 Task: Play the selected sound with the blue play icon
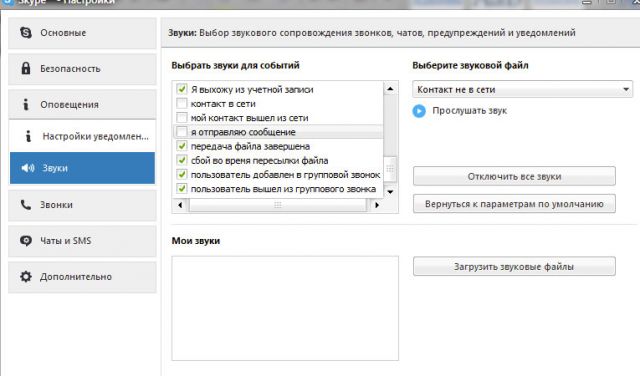pos(419,111)
